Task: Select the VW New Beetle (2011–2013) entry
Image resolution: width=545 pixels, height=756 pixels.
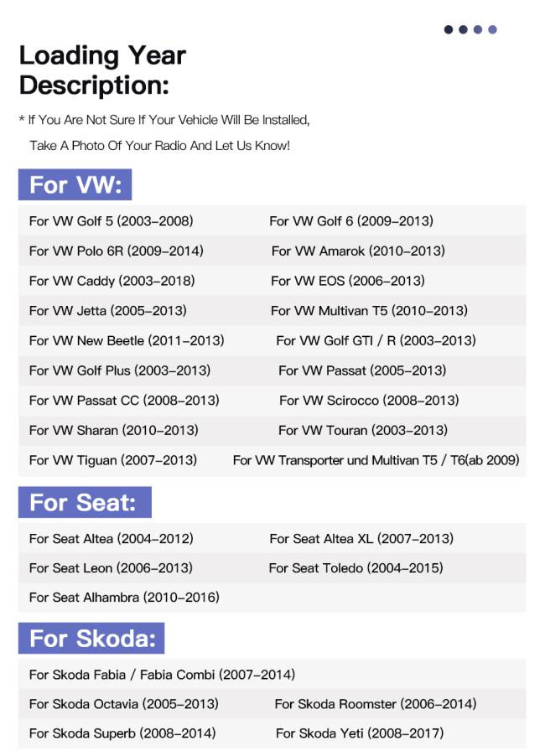Action: point(127,341)
